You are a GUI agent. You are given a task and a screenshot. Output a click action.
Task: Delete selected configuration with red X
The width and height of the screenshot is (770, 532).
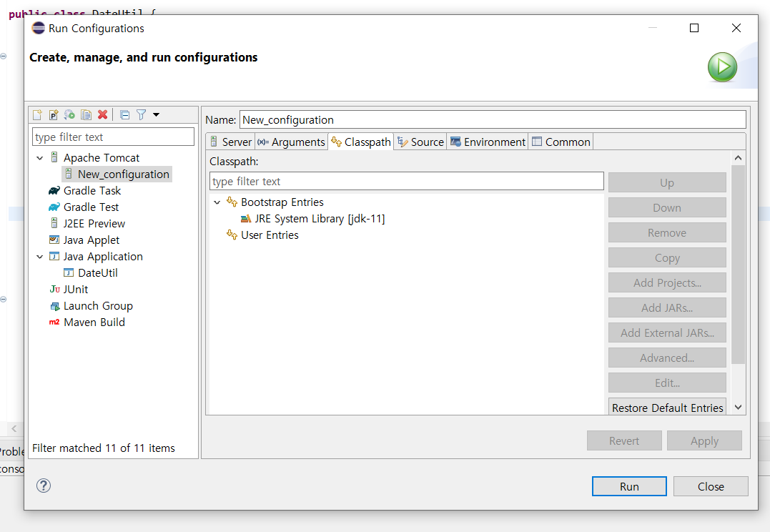click(x=102, y=114)
